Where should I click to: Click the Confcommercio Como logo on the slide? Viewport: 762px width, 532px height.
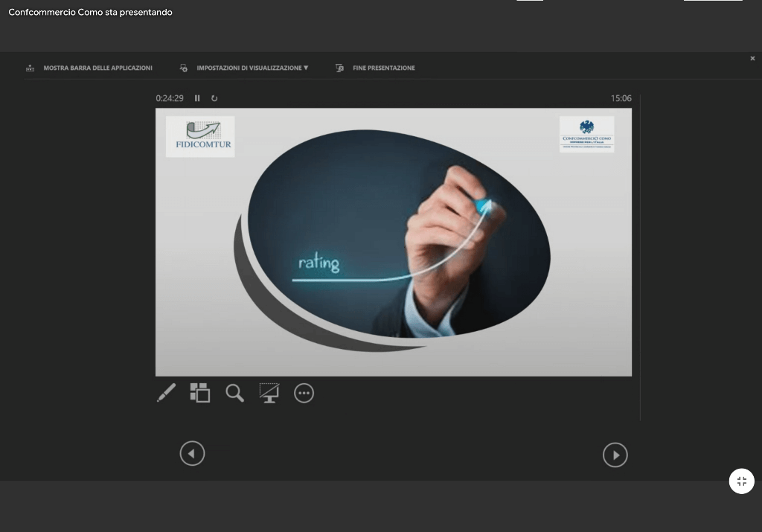tap(586, 134)
